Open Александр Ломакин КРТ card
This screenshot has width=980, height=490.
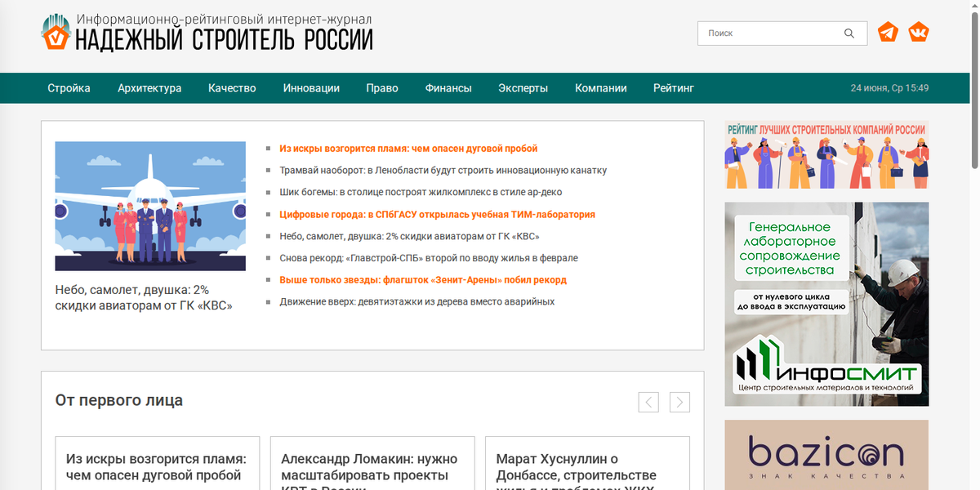pyautogui.click(x=369, y=470)
